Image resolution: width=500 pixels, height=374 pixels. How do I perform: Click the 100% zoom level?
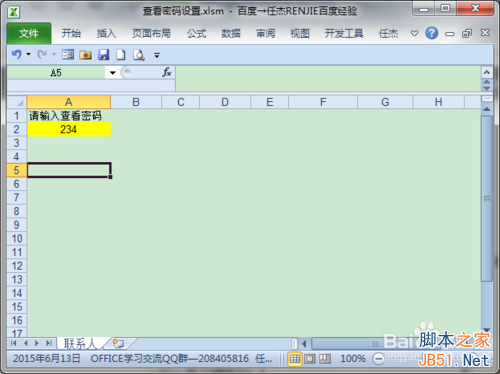tap(353, 359)
